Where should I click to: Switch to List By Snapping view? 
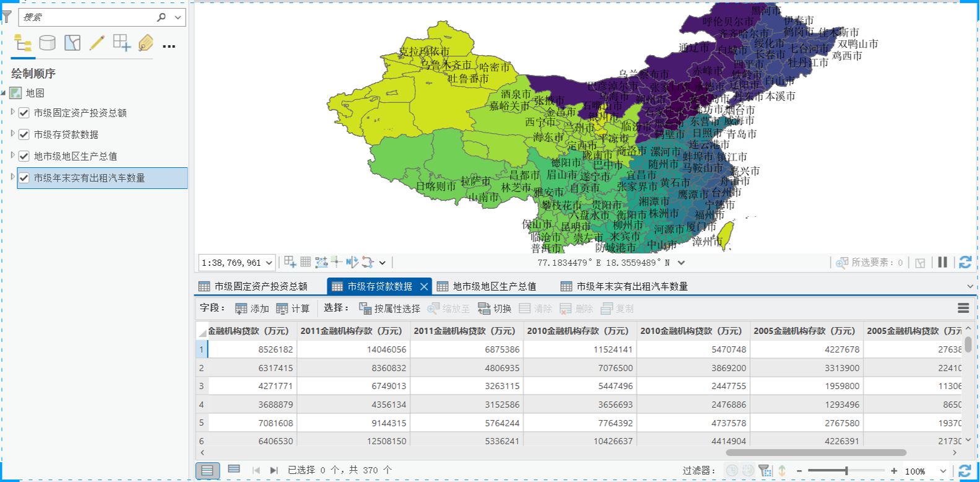click(122, 43)
